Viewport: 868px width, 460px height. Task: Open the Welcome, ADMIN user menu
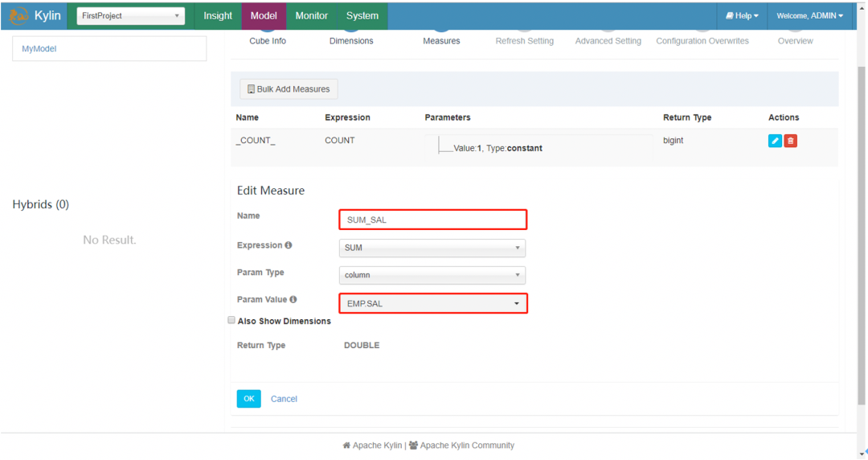click(x=810, y=15)
